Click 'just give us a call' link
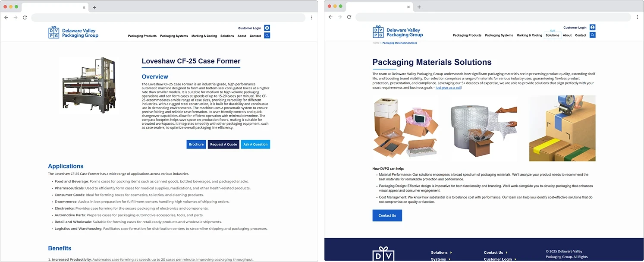This screenshot has width=644, height=262. pos(449,88)
